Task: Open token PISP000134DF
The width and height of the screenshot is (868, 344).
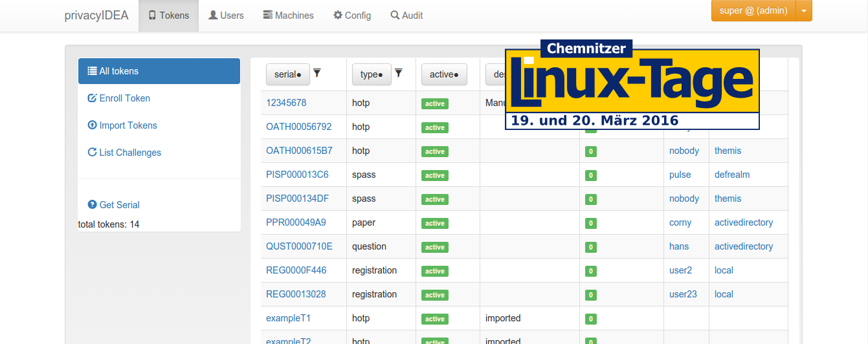Action: pyautogui.click(x=297, y=199)
